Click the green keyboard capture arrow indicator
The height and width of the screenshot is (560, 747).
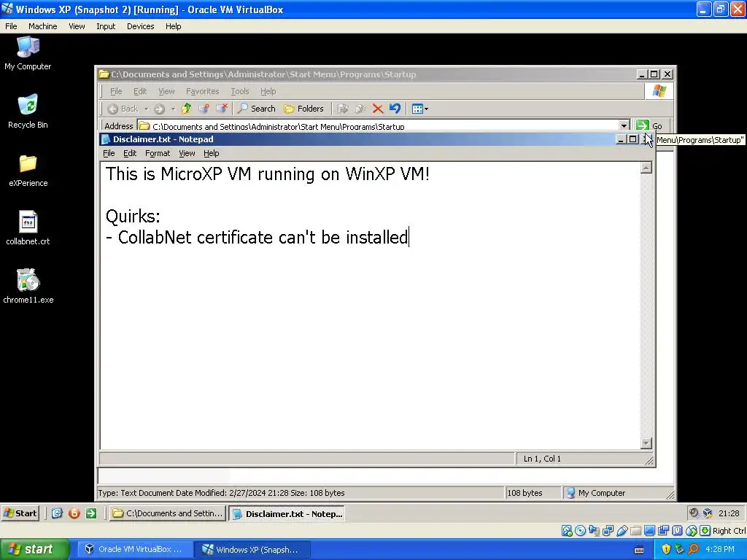pos(705,531)
